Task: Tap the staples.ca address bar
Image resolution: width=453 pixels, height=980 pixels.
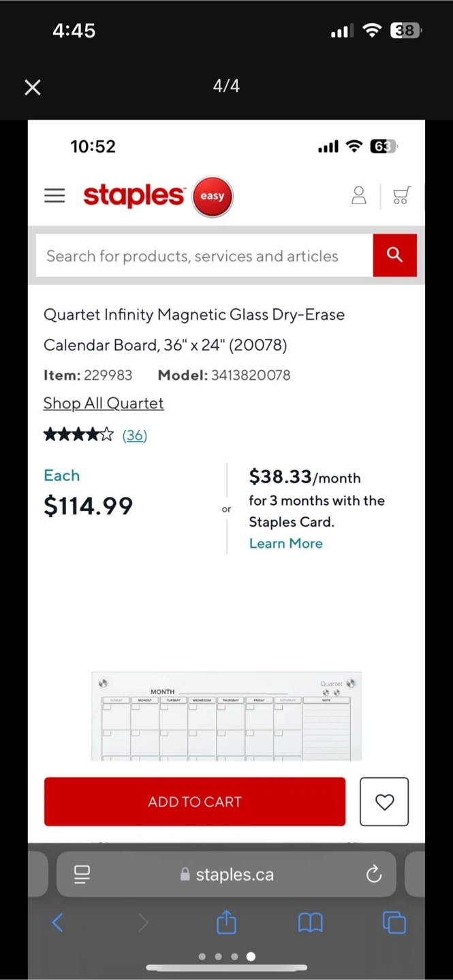Action: click(x=234, y=874)
